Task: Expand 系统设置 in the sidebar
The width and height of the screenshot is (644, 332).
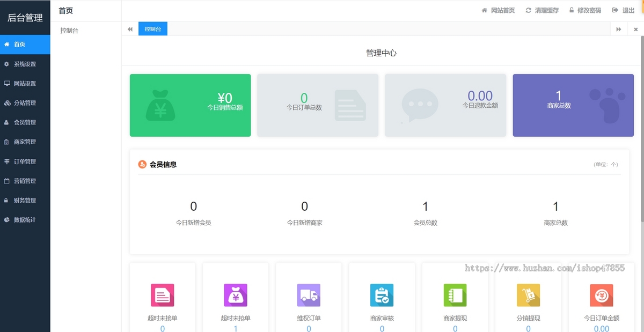Action: [x=25, y=64]
